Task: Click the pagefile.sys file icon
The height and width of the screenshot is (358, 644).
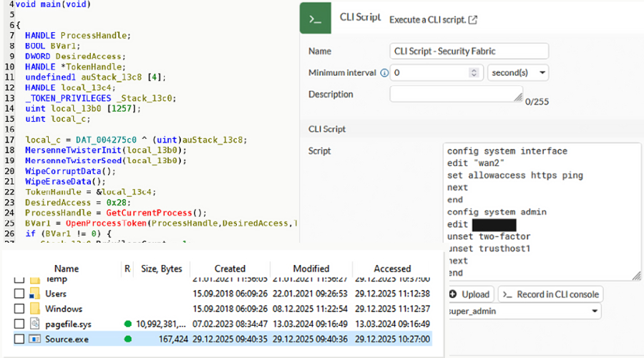Action: (x=34, y=324)
